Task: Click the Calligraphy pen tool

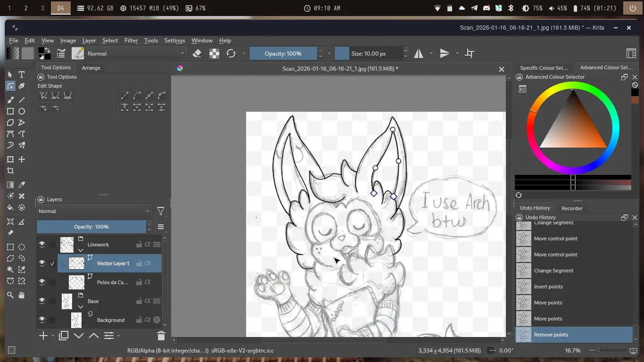Action: pyautogui.click(x=22, y=86)
